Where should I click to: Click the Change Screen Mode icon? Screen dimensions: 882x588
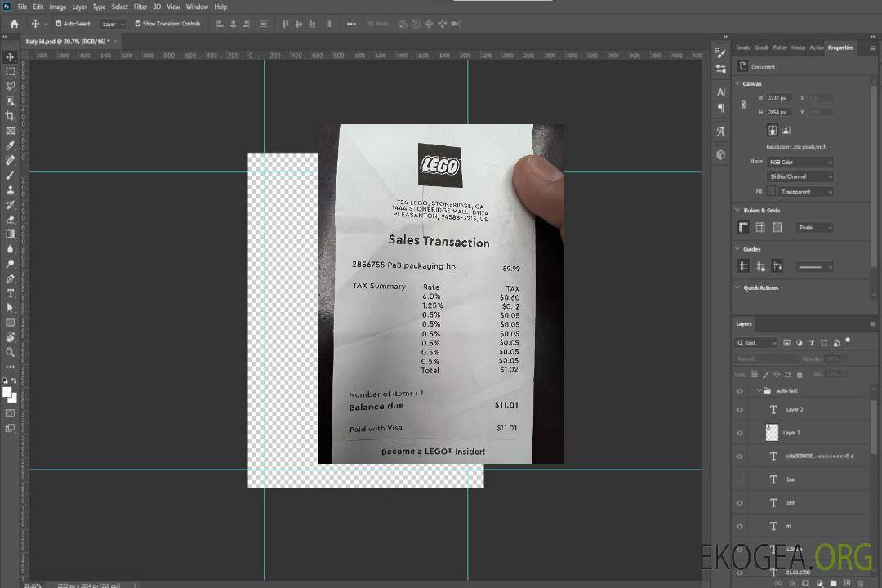(x=10, y=428)
